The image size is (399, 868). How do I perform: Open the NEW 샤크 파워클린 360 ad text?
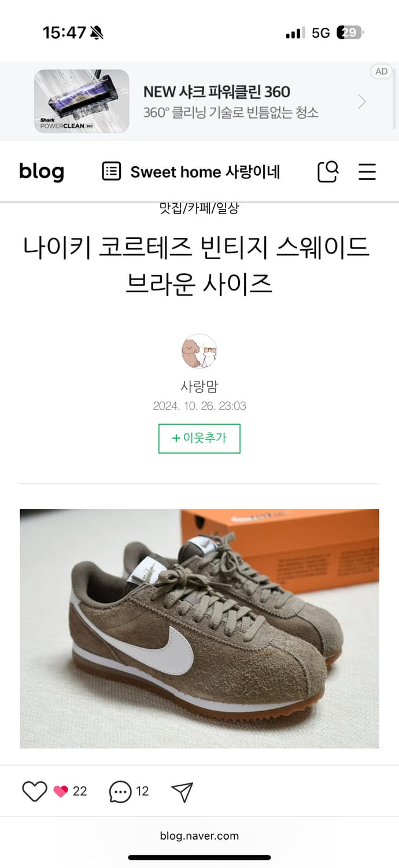217,91
